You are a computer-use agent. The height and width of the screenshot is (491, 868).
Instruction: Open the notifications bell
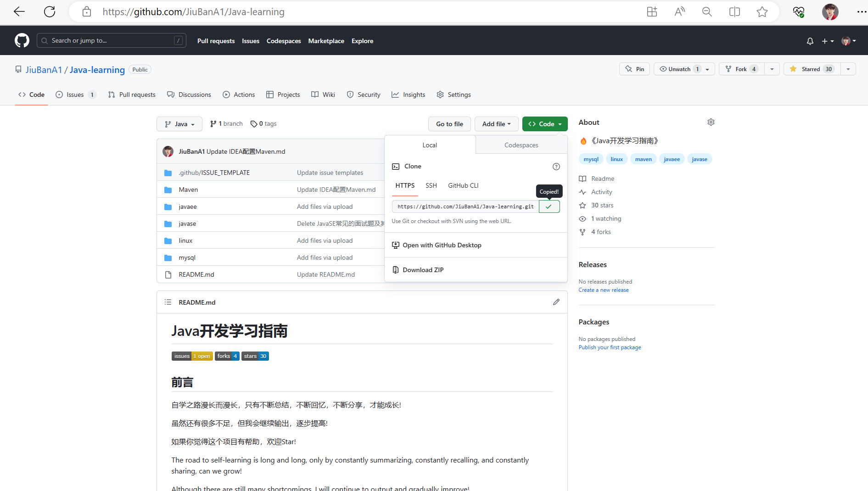pyautogui.click(x=810, y=41)
